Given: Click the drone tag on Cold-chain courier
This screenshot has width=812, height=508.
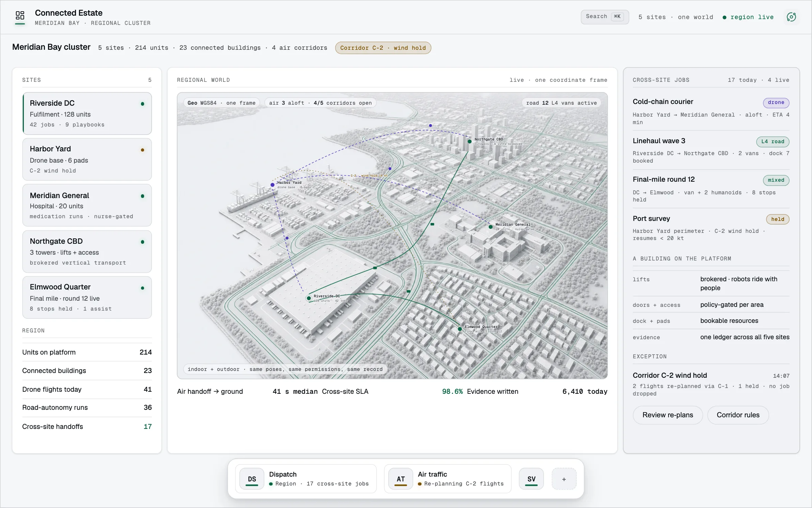Looking at the screenshot, I should [x=776, y=102].
